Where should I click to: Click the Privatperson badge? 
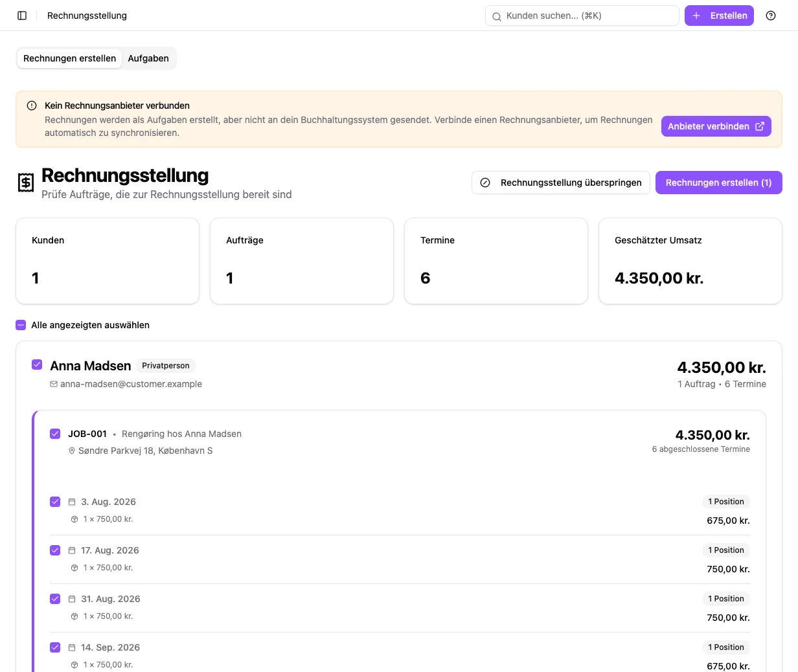pos(166,366)
